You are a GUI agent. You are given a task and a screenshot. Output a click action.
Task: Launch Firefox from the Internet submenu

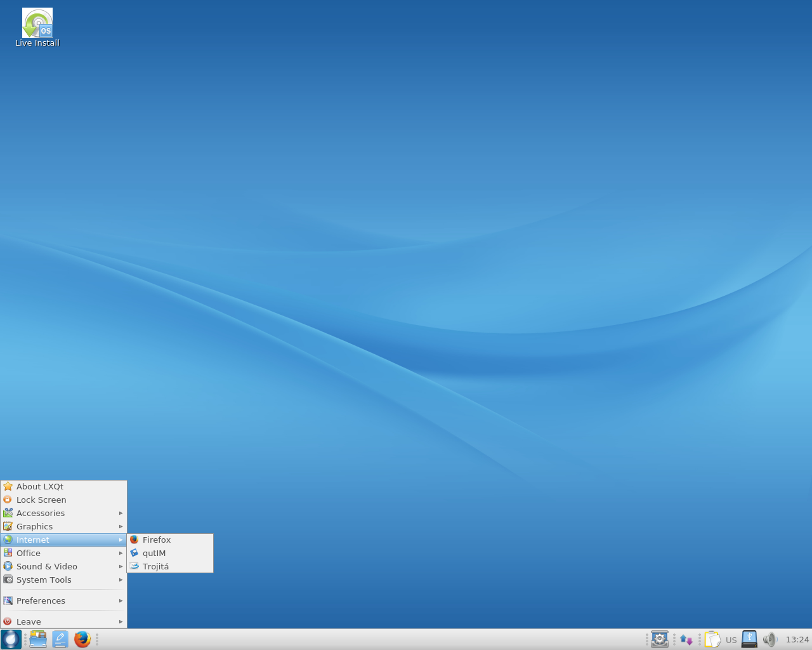tap(170, 540)
